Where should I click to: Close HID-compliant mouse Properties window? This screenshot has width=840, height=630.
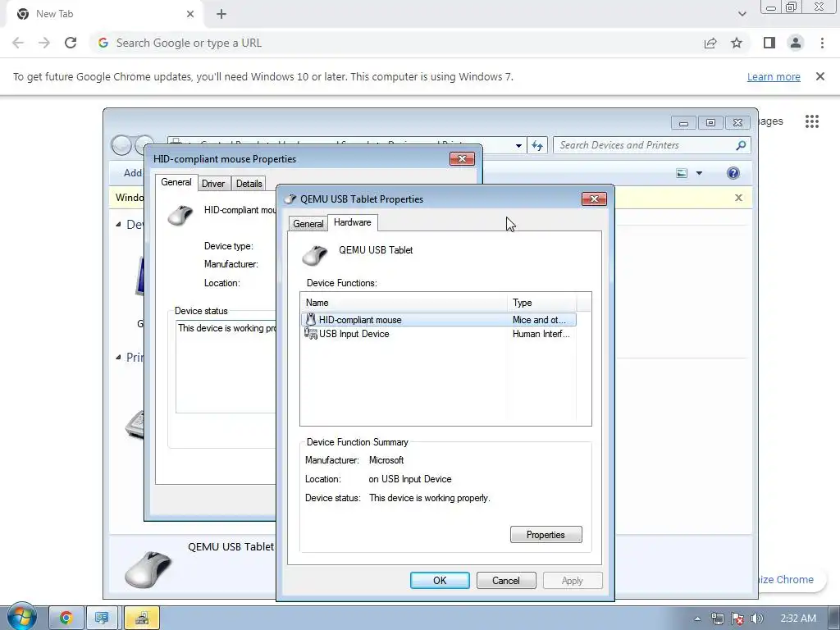[462, 159]
